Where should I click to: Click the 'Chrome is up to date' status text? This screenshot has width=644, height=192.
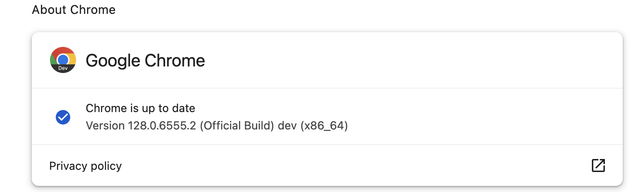pos(140,108)
